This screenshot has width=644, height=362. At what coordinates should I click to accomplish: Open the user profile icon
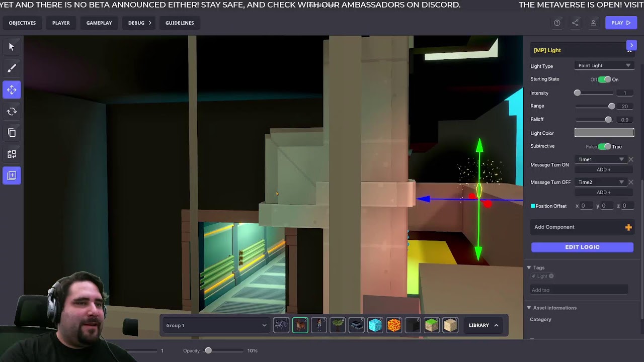593,23
